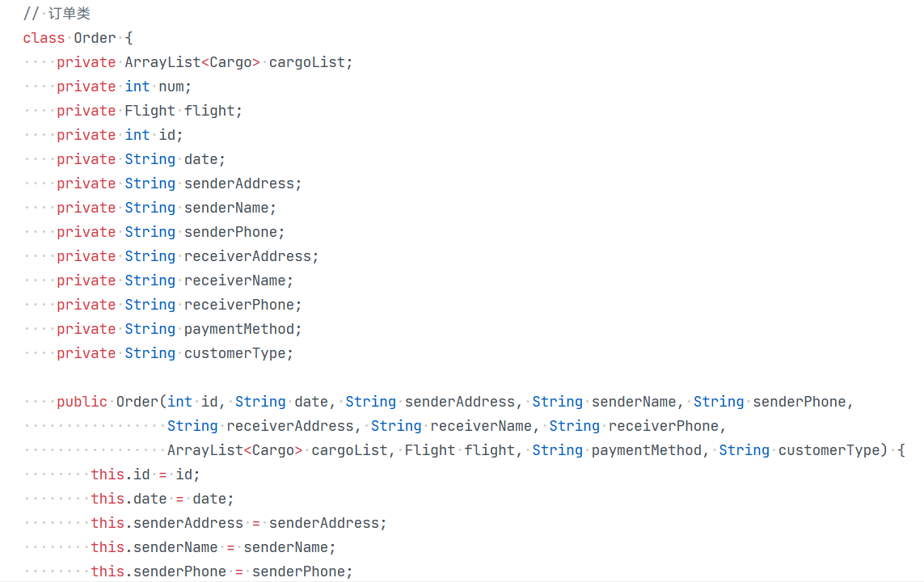
Task: Click the Order name in the class declaration
Action: click(95, 38)
